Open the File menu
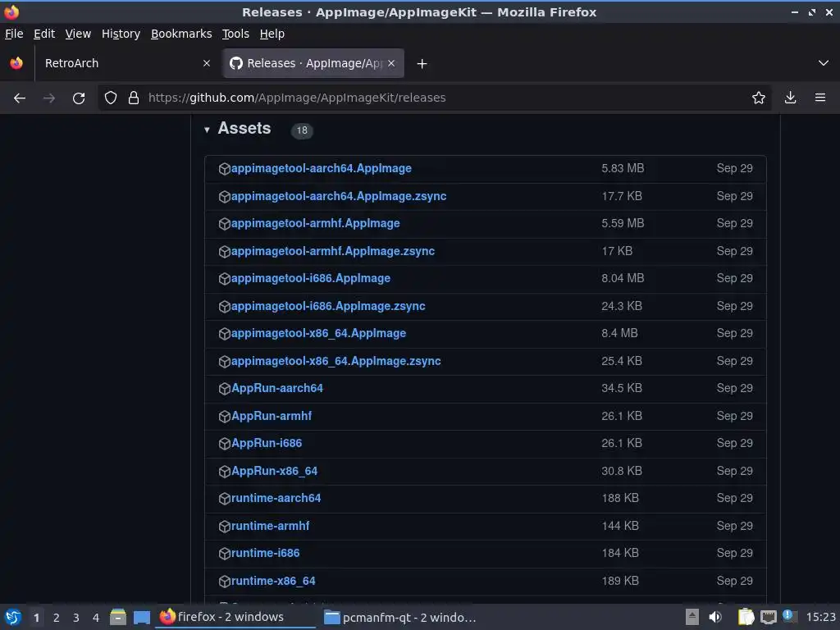This screenshot has height=630, width=840. coord(14,34)
